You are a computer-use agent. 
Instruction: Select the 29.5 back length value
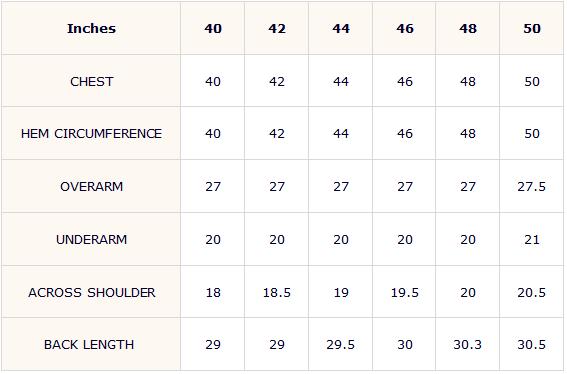click(x=341, y=344)
